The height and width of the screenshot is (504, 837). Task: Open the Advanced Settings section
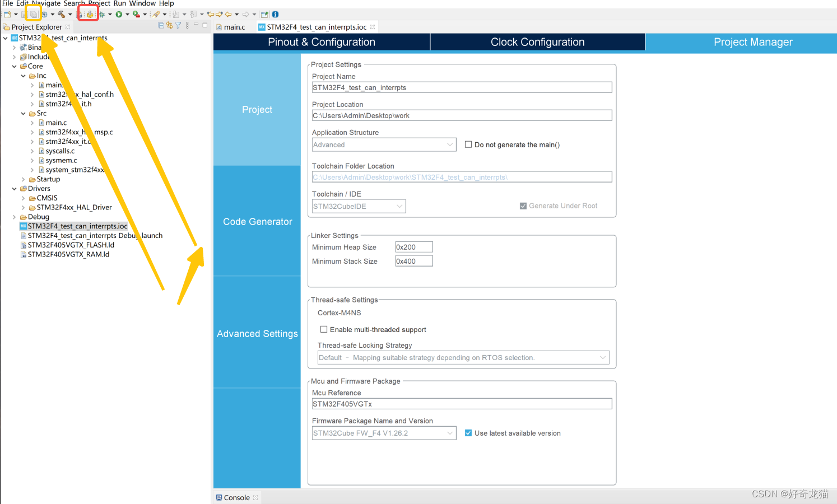click(x=257, y=333)
